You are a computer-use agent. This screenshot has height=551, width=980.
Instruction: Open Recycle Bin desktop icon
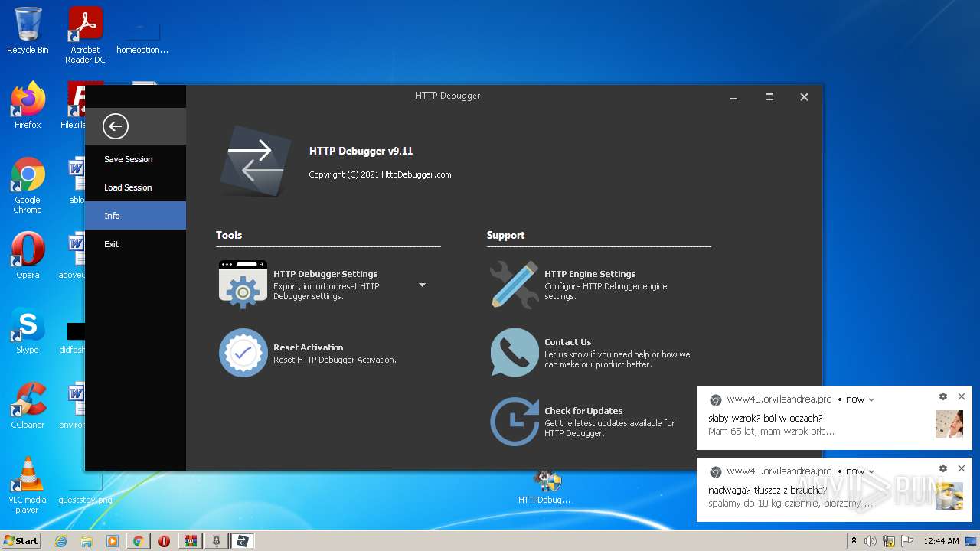pos(28,31)
